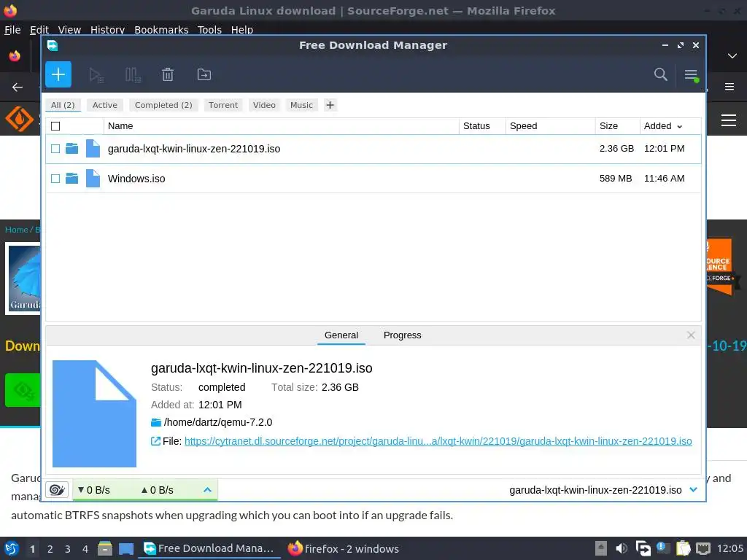Go back in the Firefox window
Screen dimensions: 747x560
(x=18, y=87)
